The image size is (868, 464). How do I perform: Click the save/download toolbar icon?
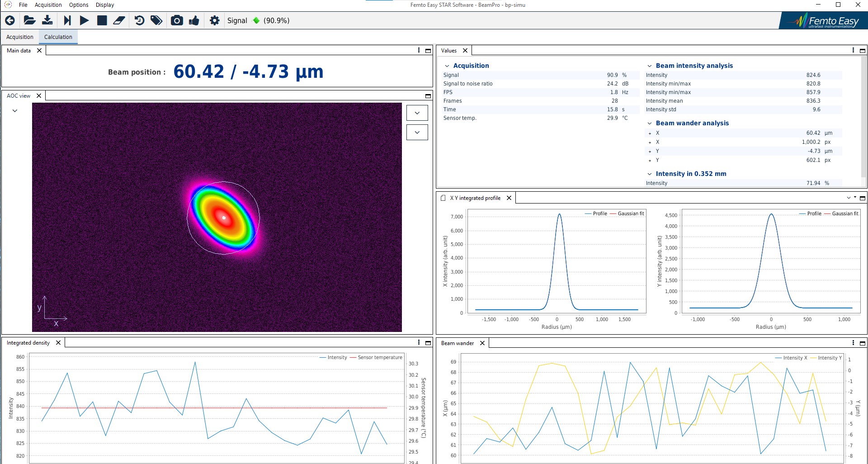click(x=47, y=20)
